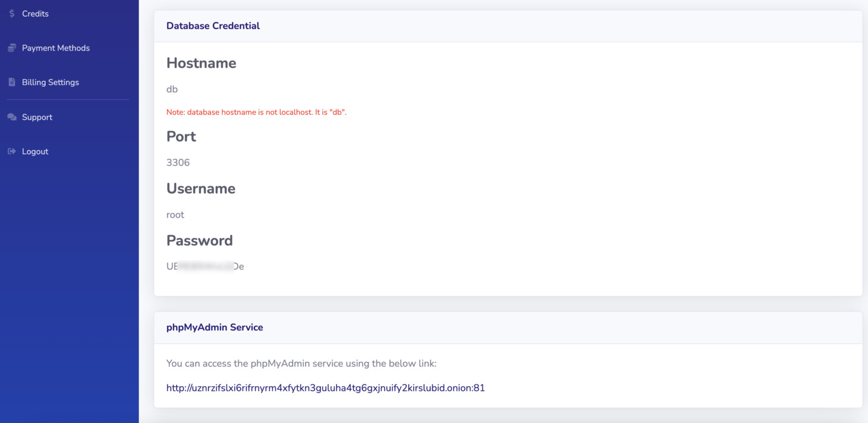Click the "You can access the phpMyAdmin service" text
The height and width of the screenshot is (423, 868).
(x=301, y=364)
